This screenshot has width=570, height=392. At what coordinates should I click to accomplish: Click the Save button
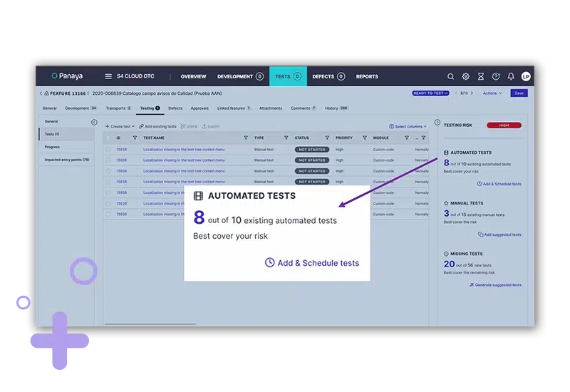[x=519, y=93]
